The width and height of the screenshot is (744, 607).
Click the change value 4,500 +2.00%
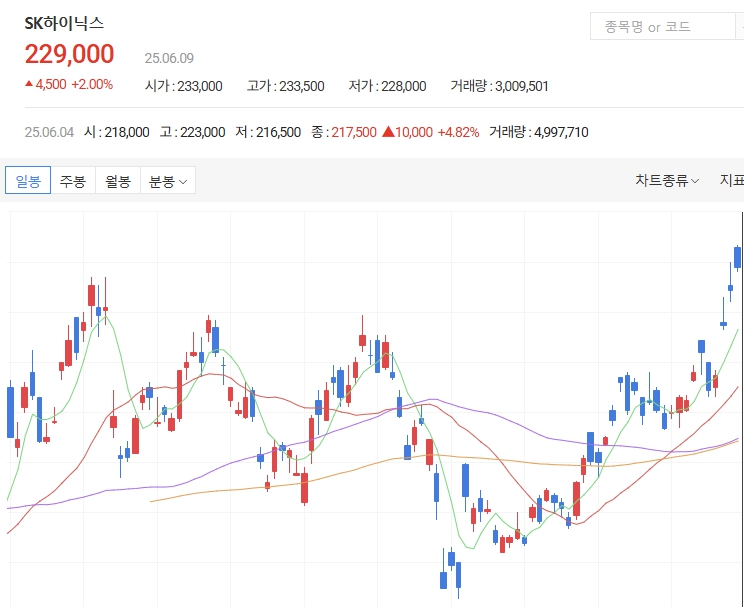click(x=69, y=84)
